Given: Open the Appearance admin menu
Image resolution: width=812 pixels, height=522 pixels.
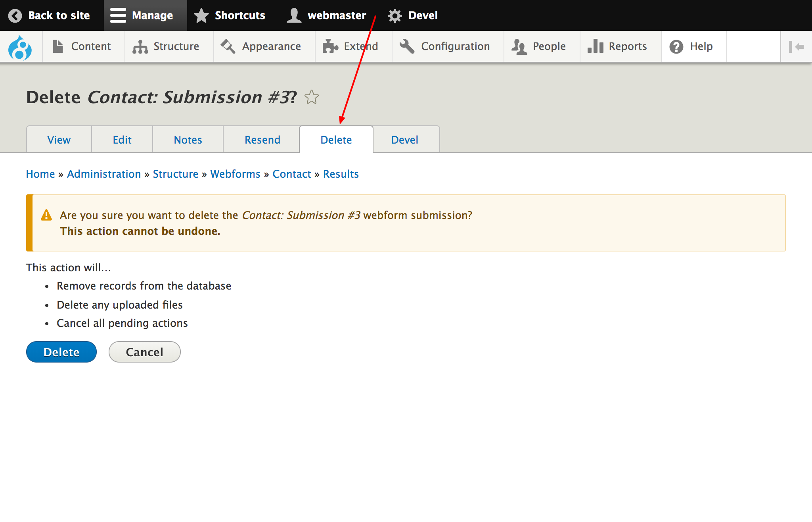Looking at the screenshot, I should pos(264,46).
